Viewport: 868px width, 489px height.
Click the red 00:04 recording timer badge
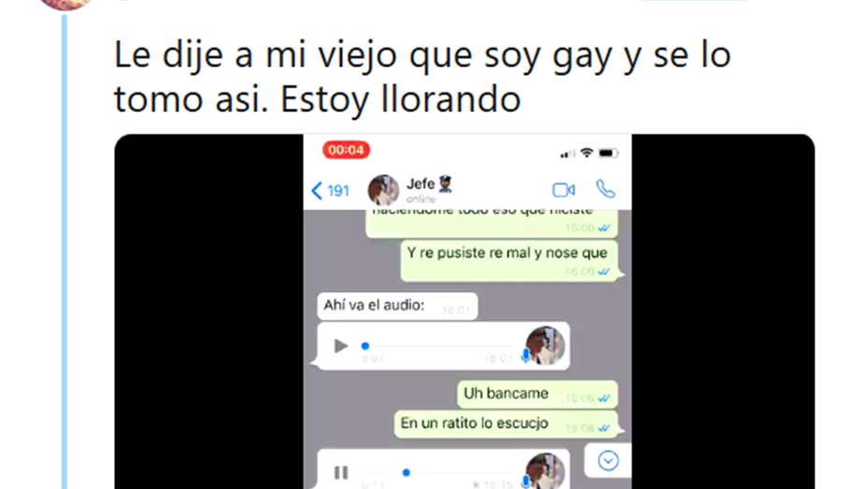(x=346, y=151)
